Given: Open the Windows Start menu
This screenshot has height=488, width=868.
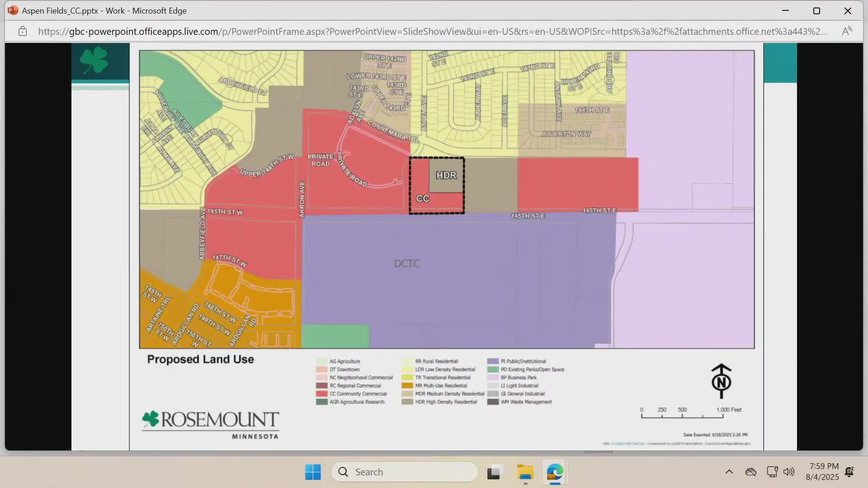Looking at the screenshot, I should (x=313, y=472).
